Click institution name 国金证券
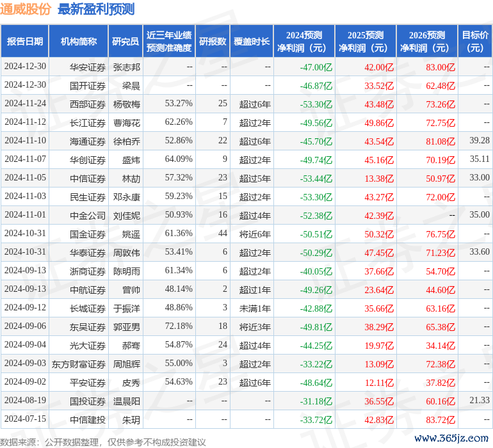This screenshot has width=493, height=448. click(88, 234)
